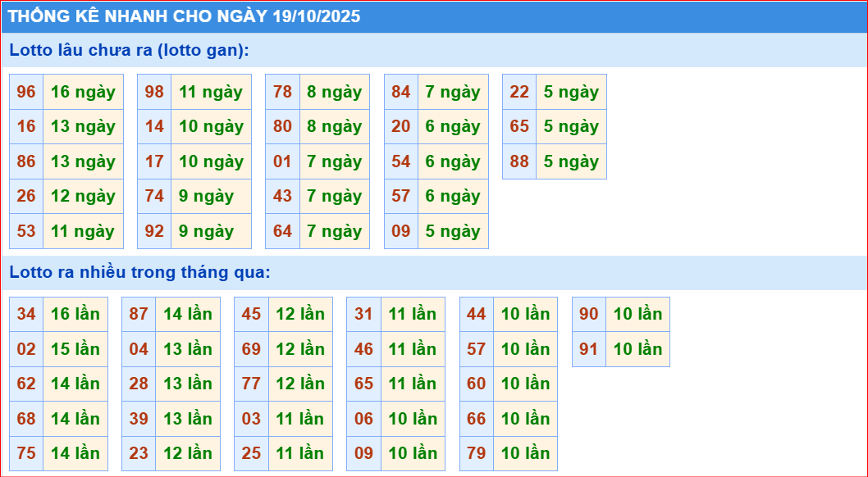Click number 09 in the '10 lần' row
The image size is (868, 477).
363,453
